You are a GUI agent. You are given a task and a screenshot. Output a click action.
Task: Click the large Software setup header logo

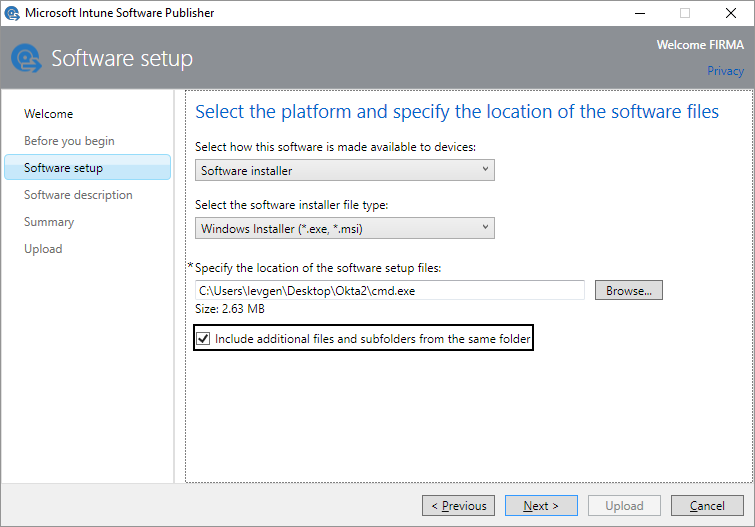26,58
